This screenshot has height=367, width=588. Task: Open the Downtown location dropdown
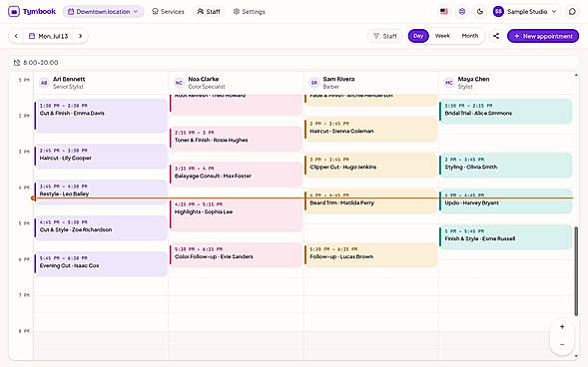coord(103,12)
